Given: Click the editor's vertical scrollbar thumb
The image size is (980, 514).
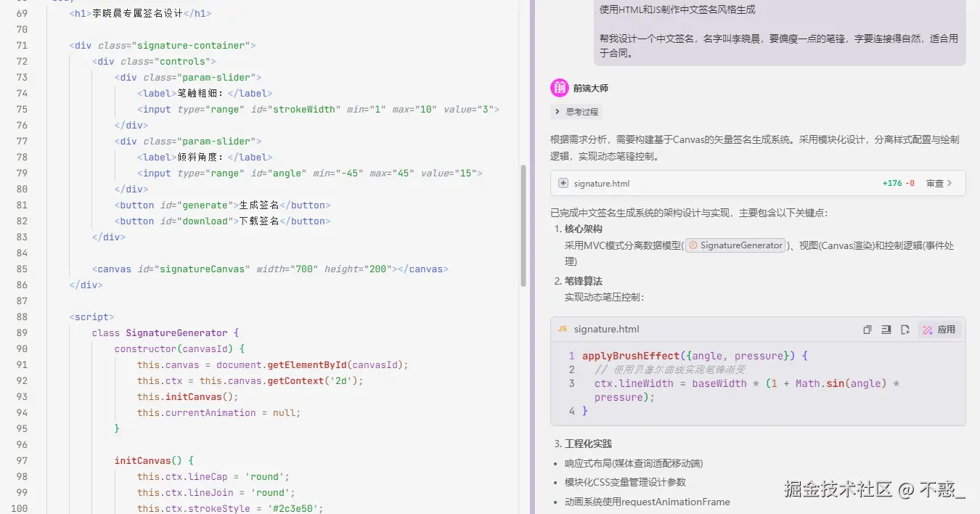Looking at the screenshot, I should click(523, 225).
